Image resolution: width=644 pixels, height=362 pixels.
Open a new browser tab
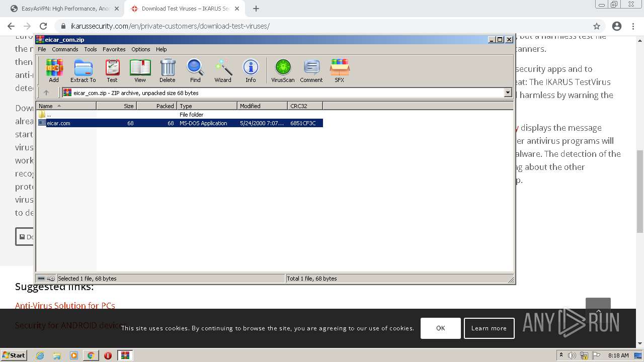click(256, 9)
